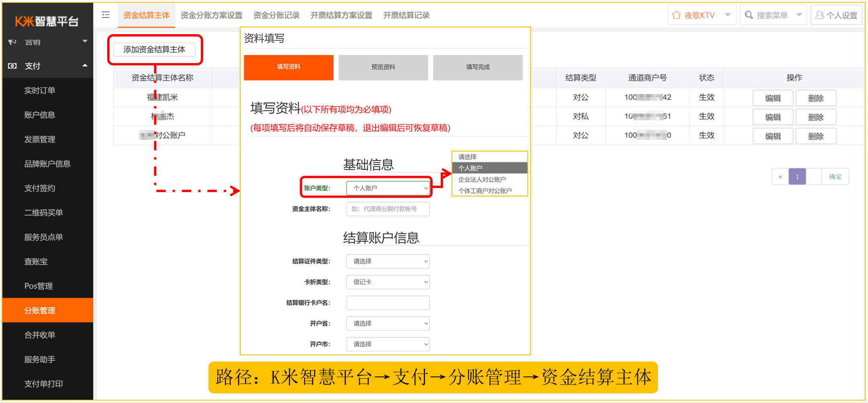The height and width of the screenshot is (403, 868).
Task: Open 支付单打印 in the sidebar
Action: point(48,384)
